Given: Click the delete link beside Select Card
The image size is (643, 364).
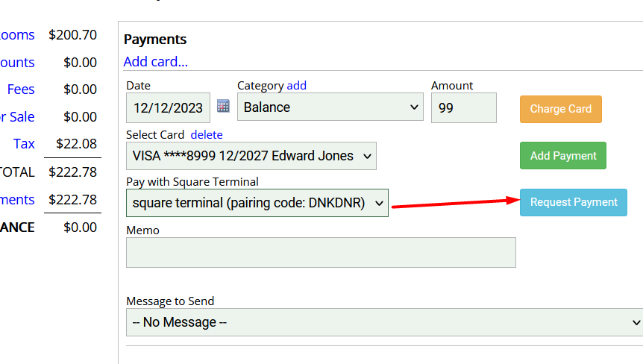Looking at the screenshot, I should tap(207, 134).
